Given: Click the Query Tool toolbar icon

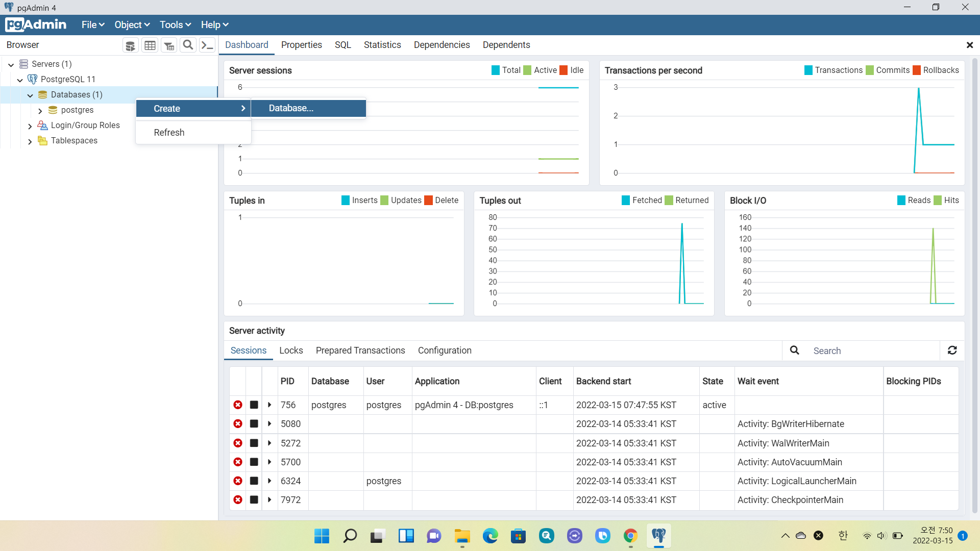Looking at the screenshot, I should tap(130, 45).
